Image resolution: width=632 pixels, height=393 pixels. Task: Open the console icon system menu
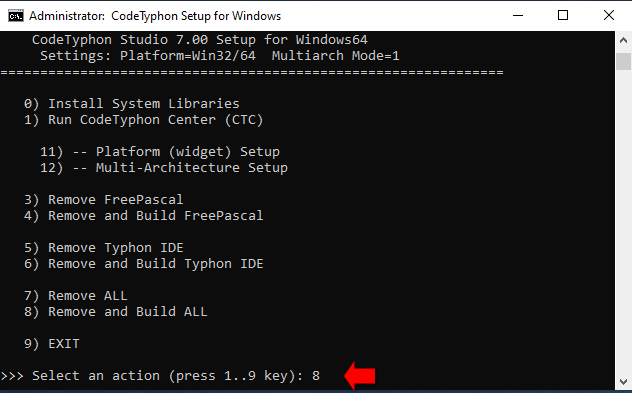point(16,16)
